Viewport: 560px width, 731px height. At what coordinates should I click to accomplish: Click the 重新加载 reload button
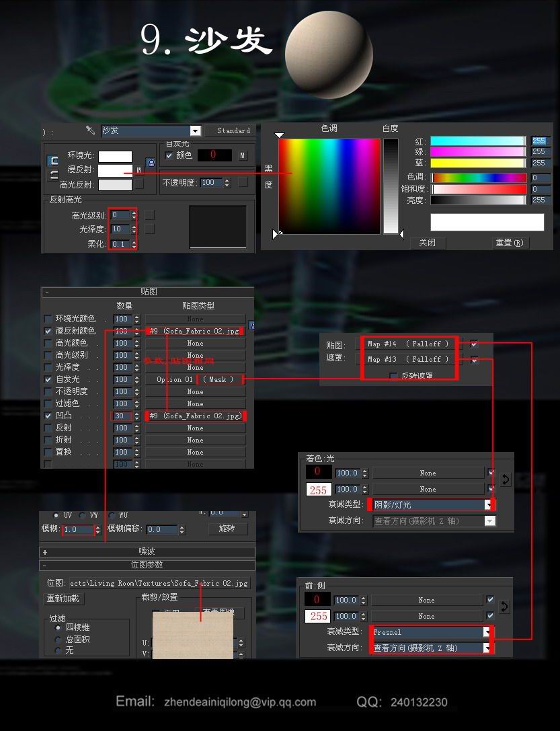(x=63, y=598)
